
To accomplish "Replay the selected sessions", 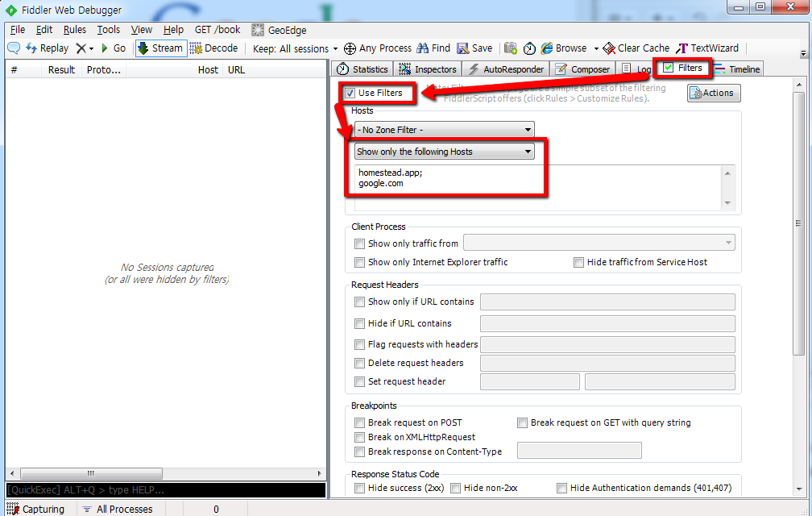I will [x=47, y=48].
